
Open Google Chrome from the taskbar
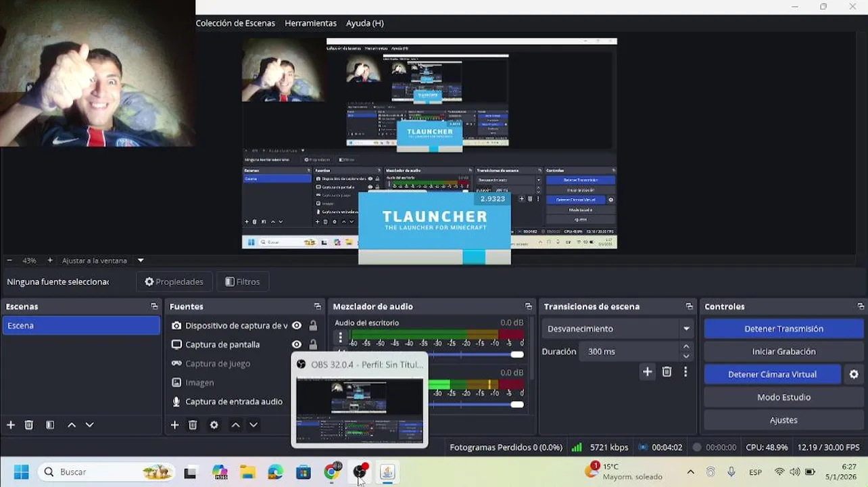pos(331,472)
